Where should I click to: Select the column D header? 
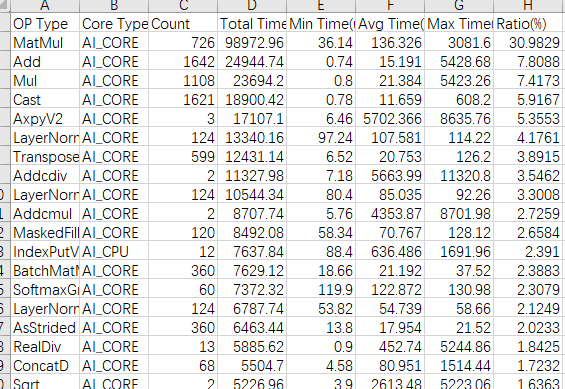(x=252, y=5)
